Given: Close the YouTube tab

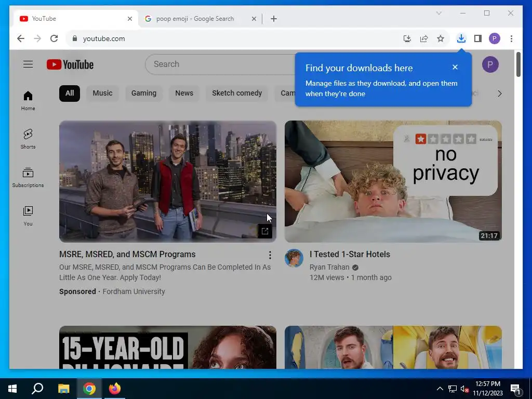Looking at the screenshot, I should click(x=129, y=19).
